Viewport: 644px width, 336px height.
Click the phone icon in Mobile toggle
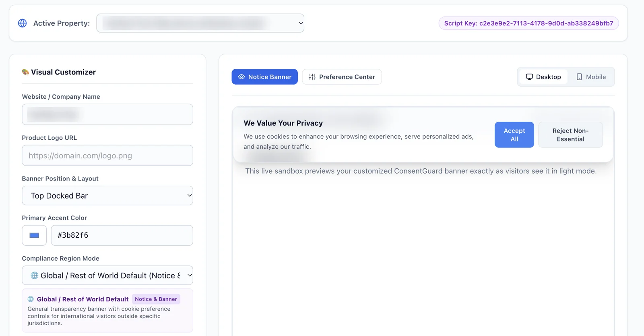click(x=579, y=77)
